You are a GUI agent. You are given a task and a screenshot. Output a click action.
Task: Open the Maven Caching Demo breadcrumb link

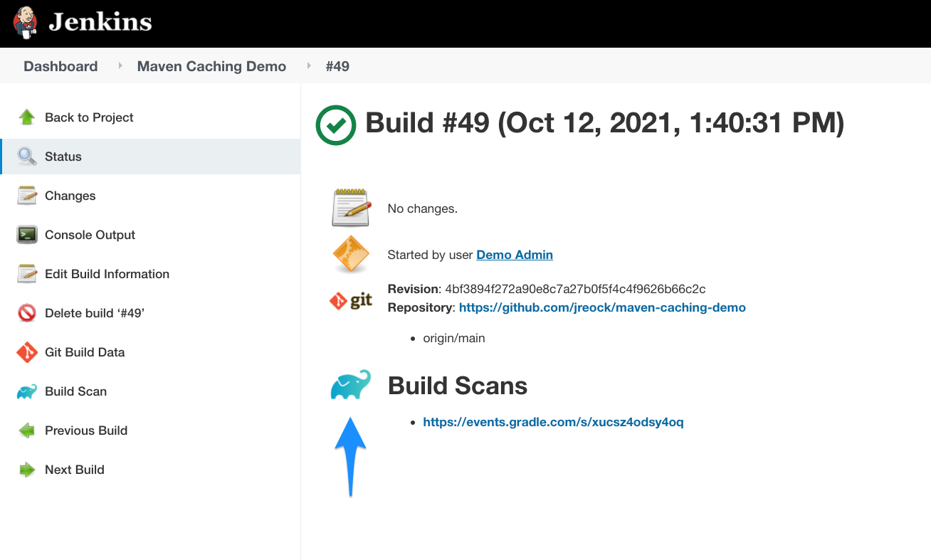[211, 66]
